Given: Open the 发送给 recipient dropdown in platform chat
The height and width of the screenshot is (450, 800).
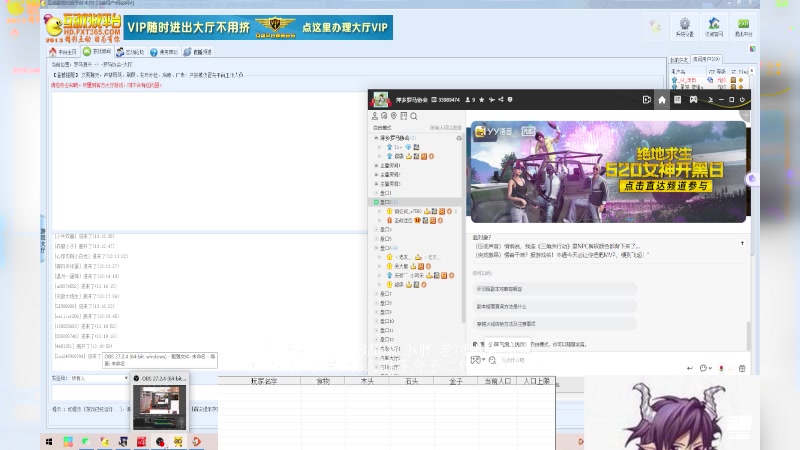Looking at the screenshot, I should coord(99,378).
